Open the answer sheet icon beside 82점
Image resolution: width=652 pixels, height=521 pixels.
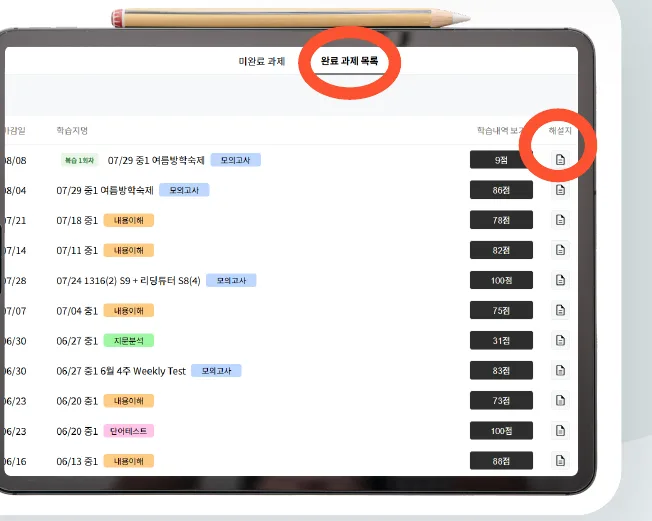pyautogui.click(x=560, y=250)
